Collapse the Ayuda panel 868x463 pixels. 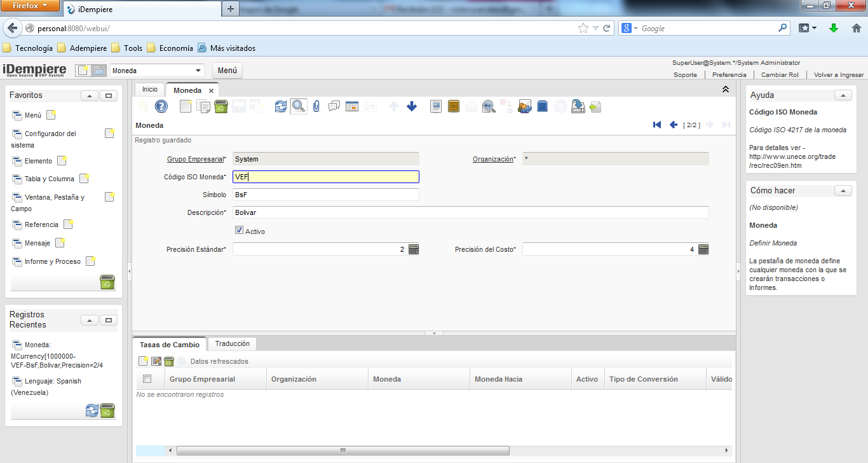(843, 95)
